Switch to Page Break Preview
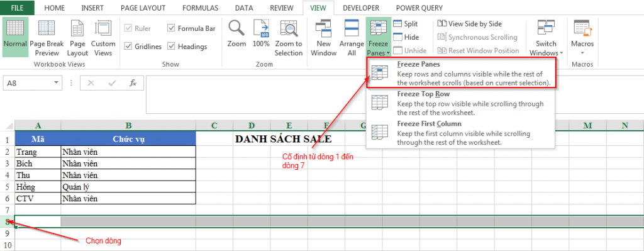 pyautogui.click(x=47, y=37)
